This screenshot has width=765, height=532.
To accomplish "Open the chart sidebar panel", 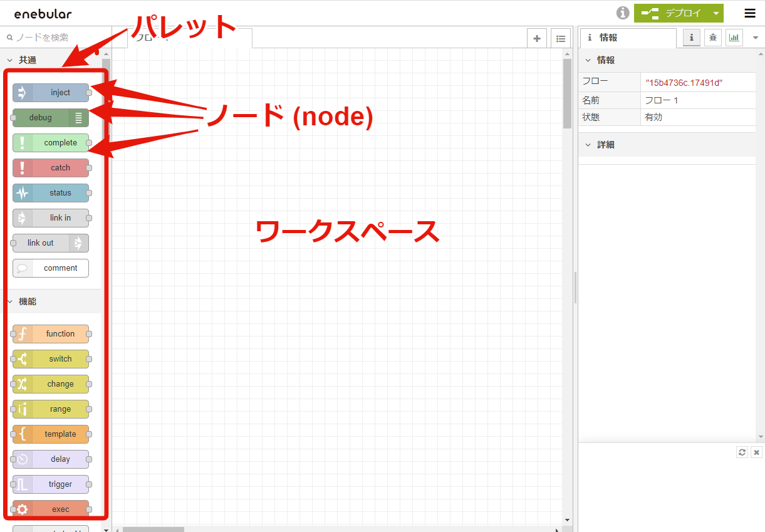I will [x=734, y=38].
